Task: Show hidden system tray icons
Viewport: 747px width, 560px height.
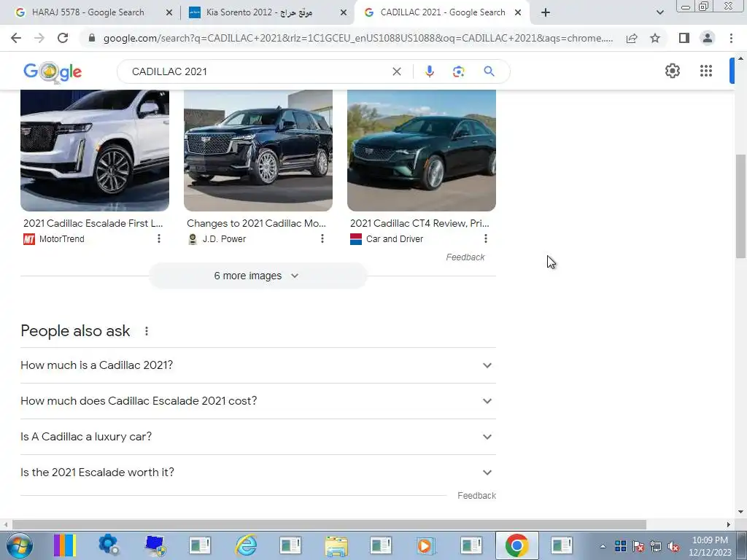Action: coord(603,546)
